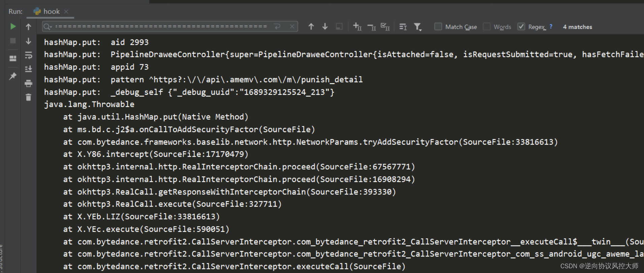
Task: Click the HashMap.put(Native Method) stack line
Action: [156, 117]
